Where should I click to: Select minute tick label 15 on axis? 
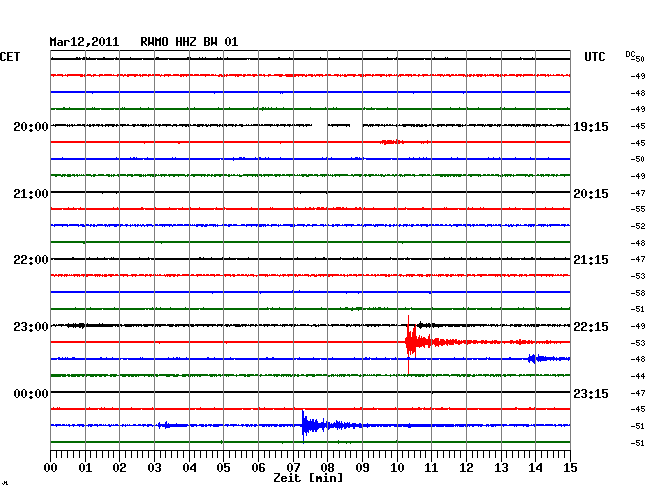(x=570, y=468)
